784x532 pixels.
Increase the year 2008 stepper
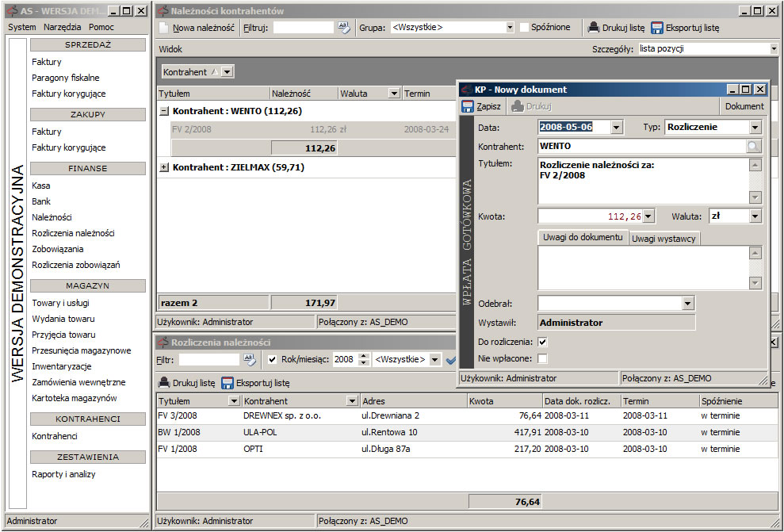364,356
